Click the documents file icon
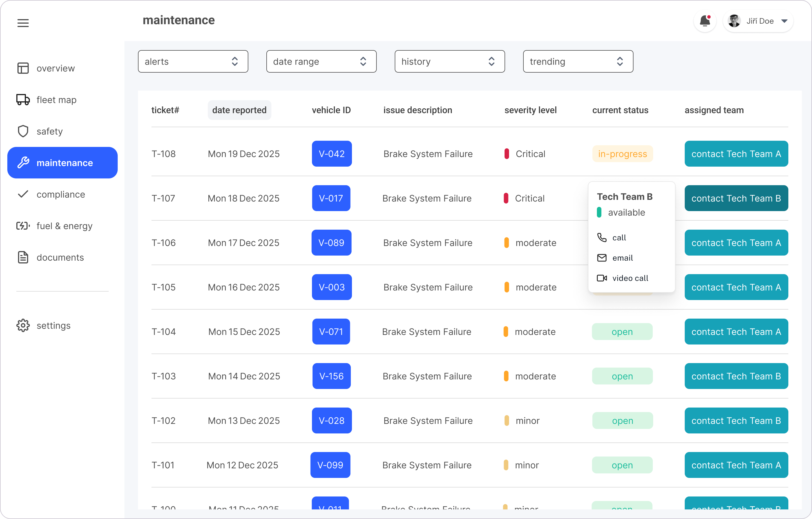Screen dimensions: 812x519 pyautogui.click(x=23, y=258)
